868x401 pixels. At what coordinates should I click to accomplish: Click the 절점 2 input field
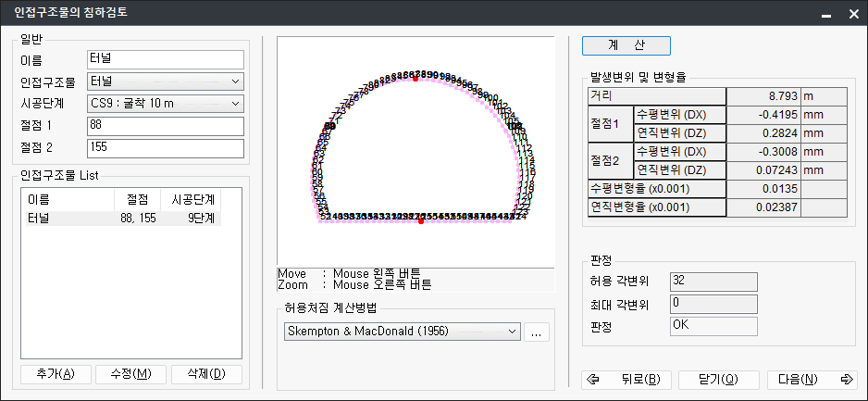pyautogui.click(x=164, y=148)
